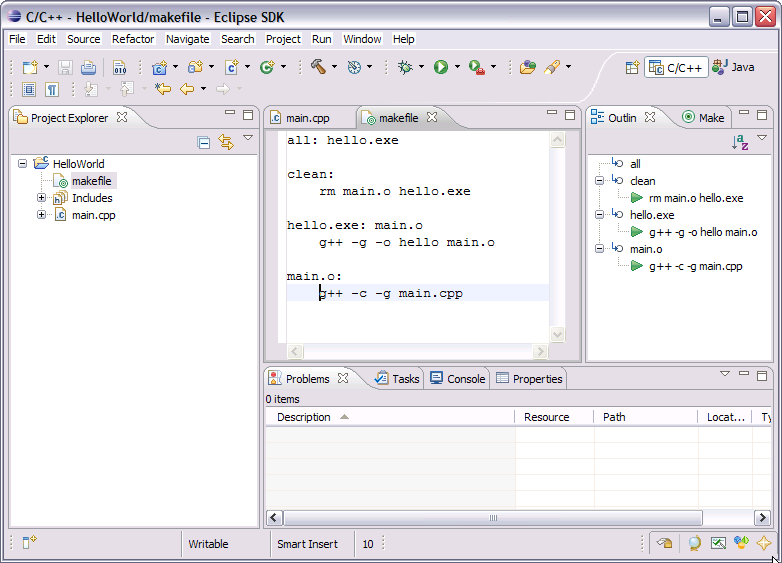Collapse the HelloWorld project node
This screenshot has height=563, width=782.
click(22, 164)
